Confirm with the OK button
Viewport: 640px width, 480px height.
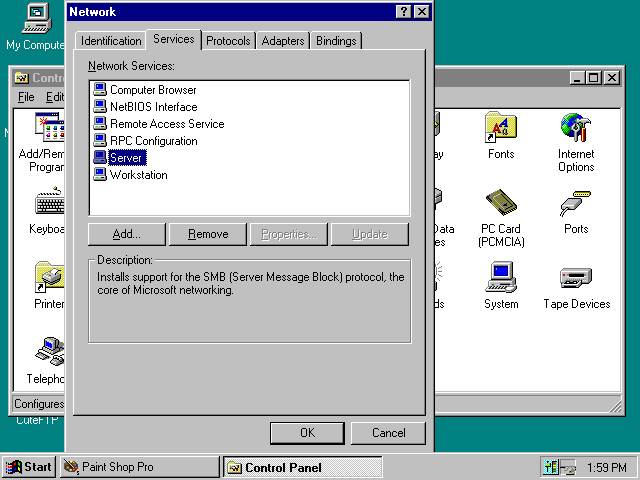point(307,433)
